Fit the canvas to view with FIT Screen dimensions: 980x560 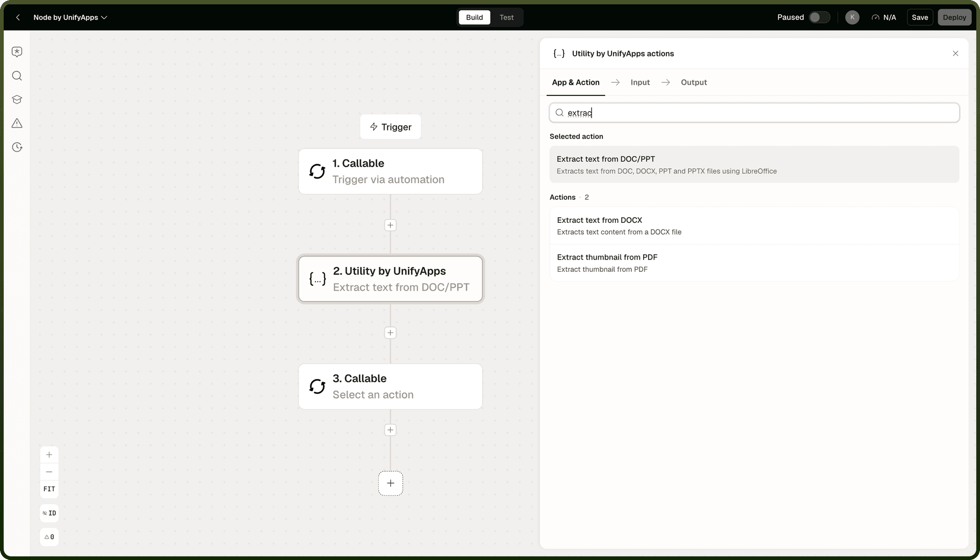pyautogui.click(x=49, y=489)
